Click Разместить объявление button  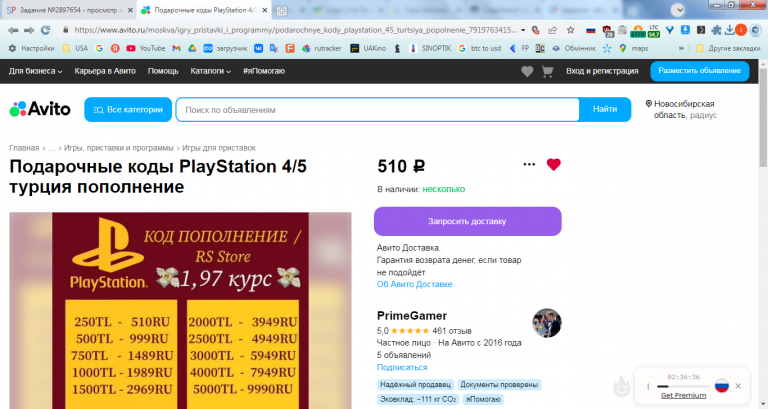[x=699, y=71]
